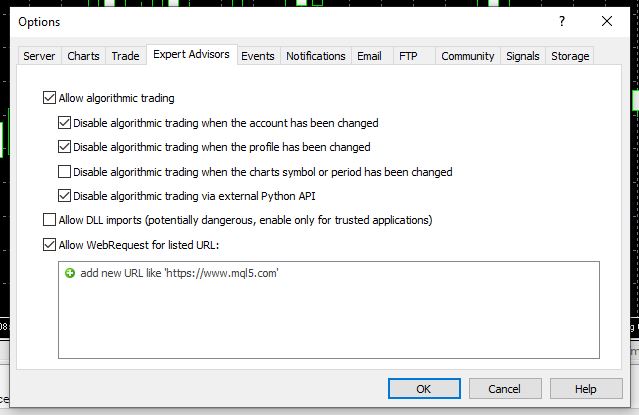The height and width of the screenshot is (415, 639).
Task: Select the Signals tab
Action: (x=522, y=56)
